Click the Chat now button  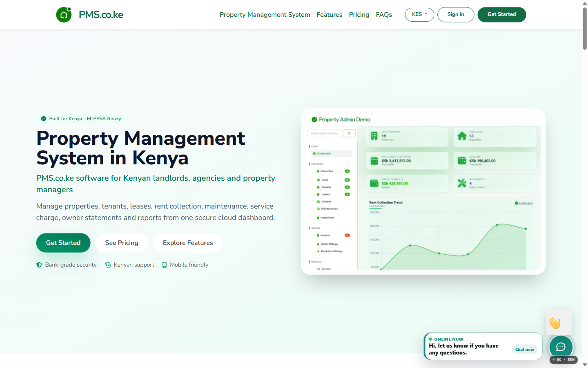[x=525, y=349]
